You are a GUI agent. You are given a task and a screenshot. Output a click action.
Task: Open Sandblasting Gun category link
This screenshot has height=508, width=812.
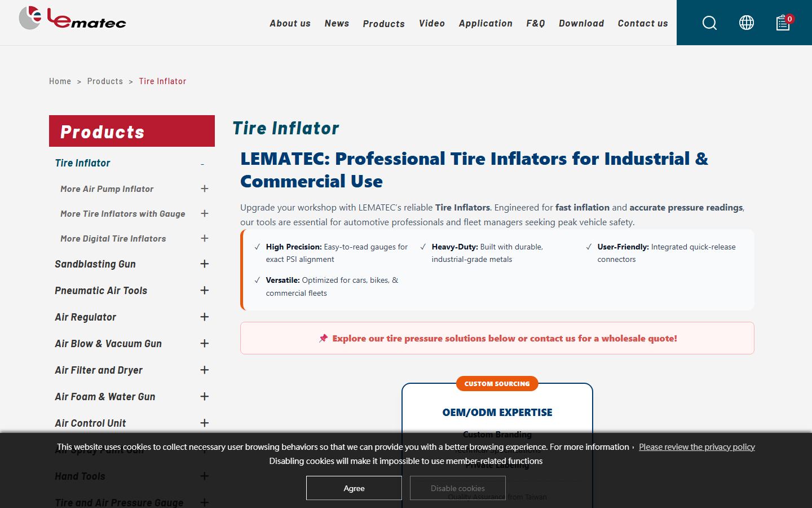[x=95, y=264]
